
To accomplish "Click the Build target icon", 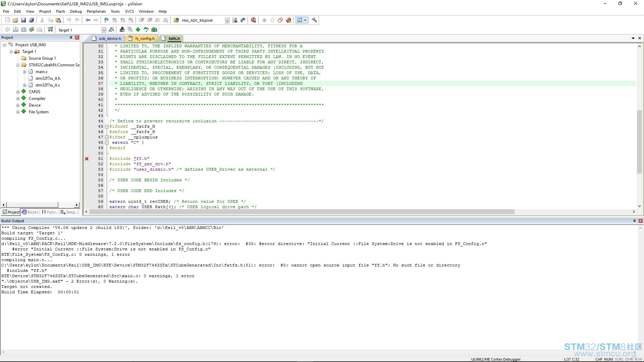I will point(15,29).
